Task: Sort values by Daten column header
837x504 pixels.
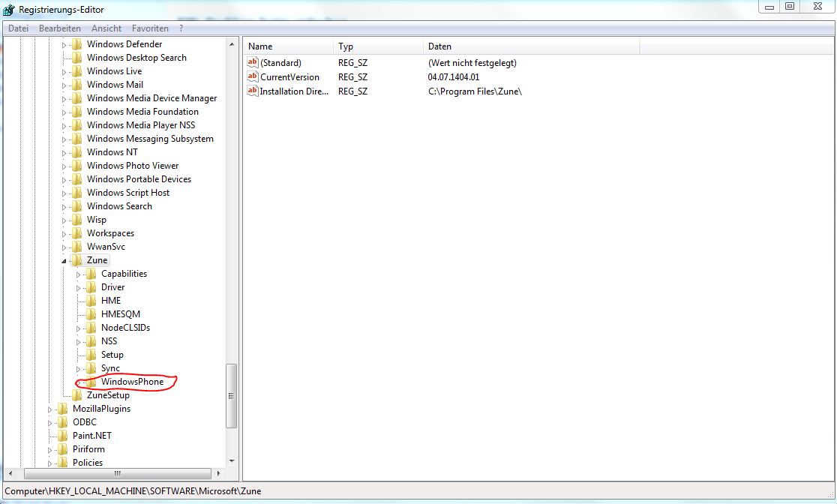Action: (x=532, y=46)
